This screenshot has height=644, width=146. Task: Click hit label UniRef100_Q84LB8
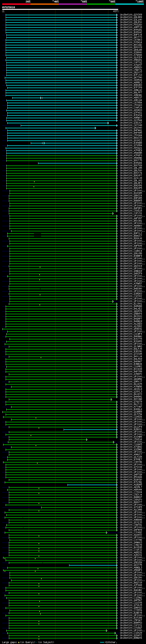[x=131, y=50]
